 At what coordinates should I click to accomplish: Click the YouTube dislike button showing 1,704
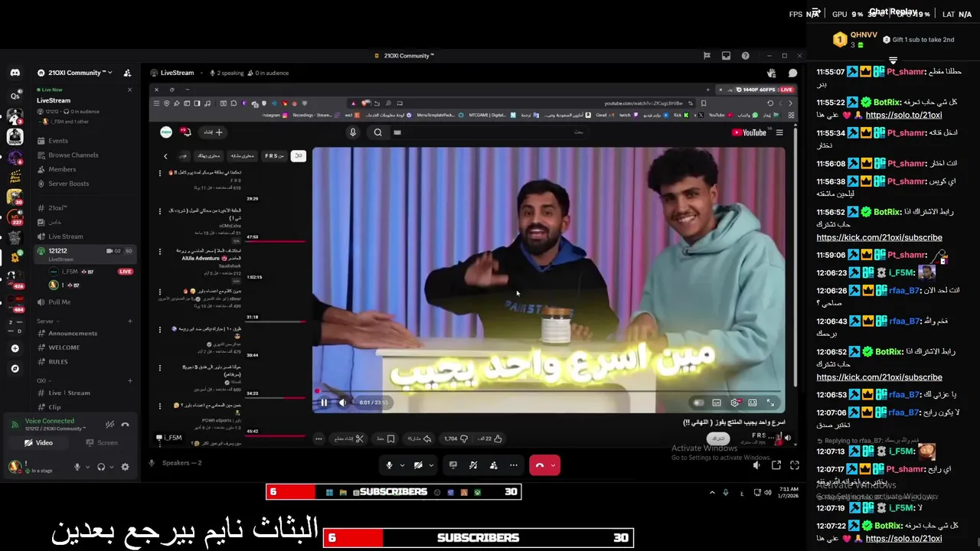[x=456, y=439]
